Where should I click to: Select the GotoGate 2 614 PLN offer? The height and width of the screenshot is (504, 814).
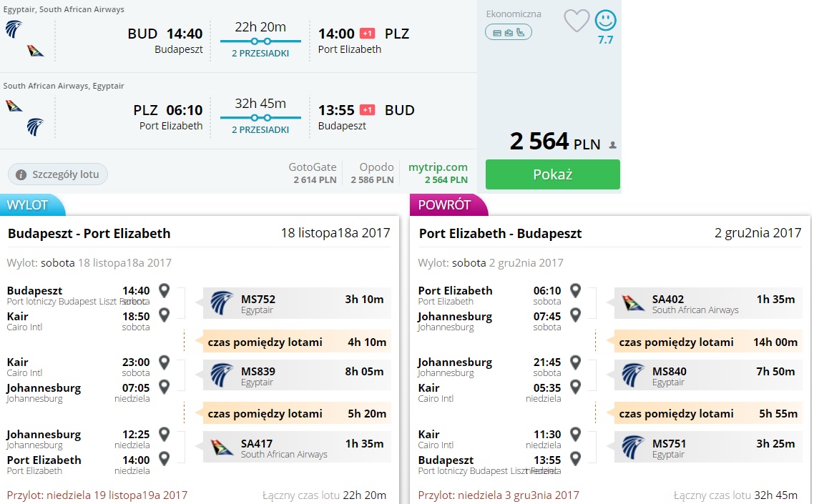point(313,174)
